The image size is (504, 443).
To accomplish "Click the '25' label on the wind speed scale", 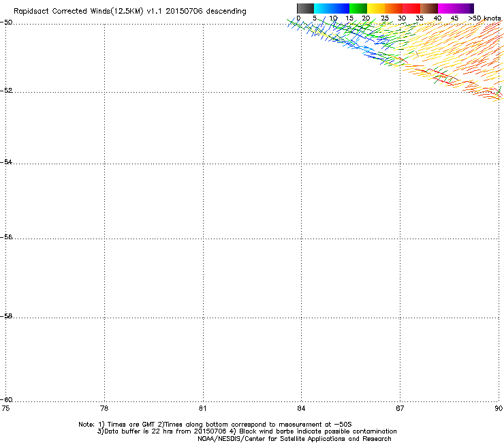I will pos(385,18).
